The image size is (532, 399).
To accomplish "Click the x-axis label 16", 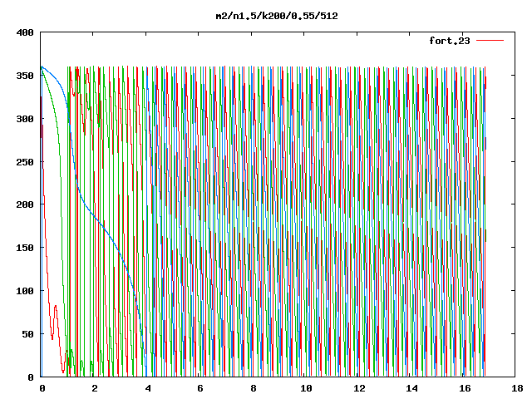I will (465, 388).
